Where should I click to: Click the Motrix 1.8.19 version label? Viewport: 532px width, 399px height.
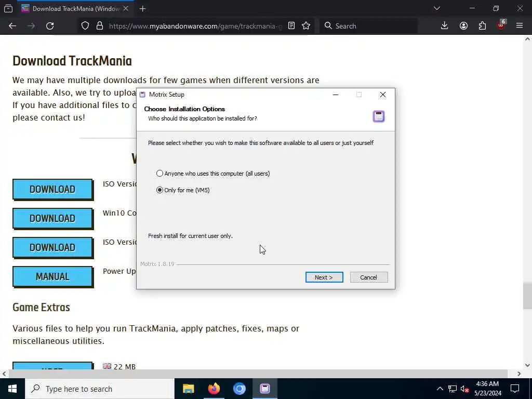[x=157, y=264]
